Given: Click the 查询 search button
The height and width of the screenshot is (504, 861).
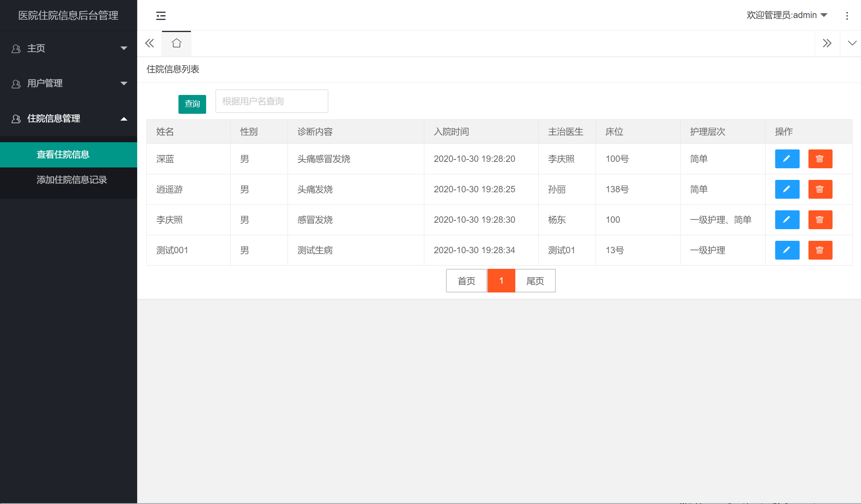Looking at the screenshot, I should (x=192, y=104).
